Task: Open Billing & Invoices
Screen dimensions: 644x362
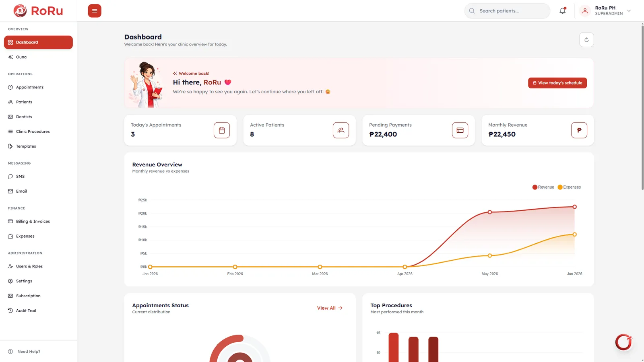Action: (38, 221)
